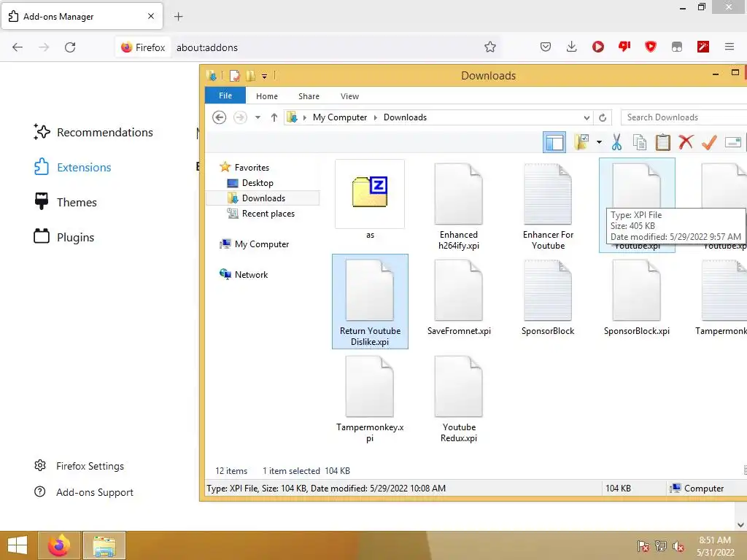Select Enhancer For Youtube file
This screenshot has width=747, height=560.
(x=548, y=206)
